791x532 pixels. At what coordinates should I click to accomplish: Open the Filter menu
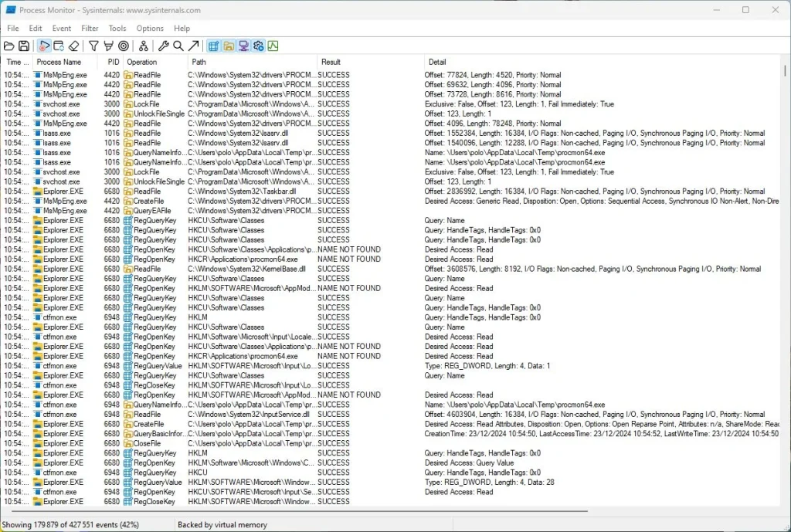click(x=90, y=29)
